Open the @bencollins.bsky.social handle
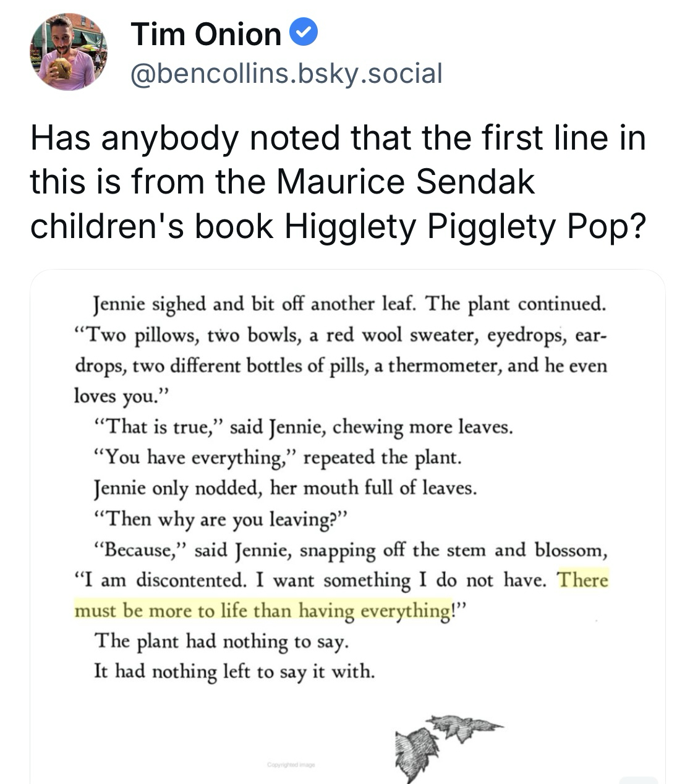This screenshot has width=690, height=784. [x=286, y=74]
